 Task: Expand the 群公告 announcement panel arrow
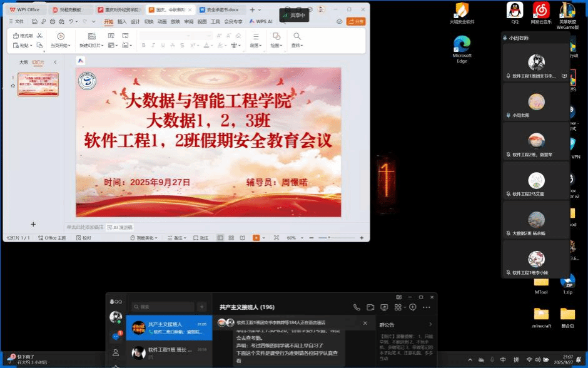[x=430, y=324]
